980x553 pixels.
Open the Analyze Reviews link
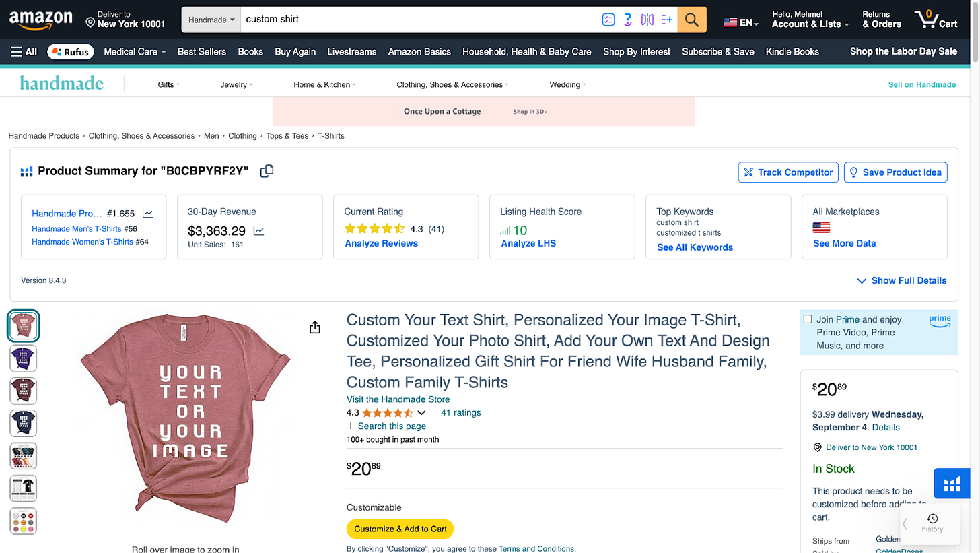coord(381,243)
